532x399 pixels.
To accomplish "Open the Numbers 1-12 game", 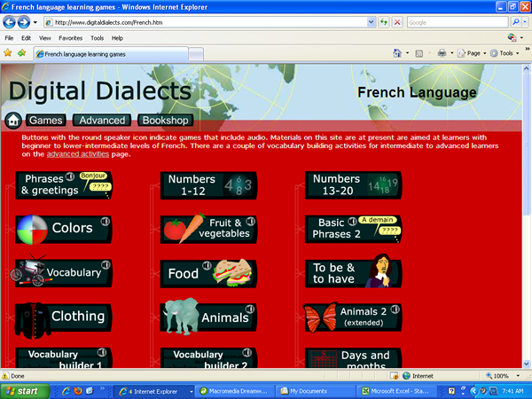I will point(208,185).
